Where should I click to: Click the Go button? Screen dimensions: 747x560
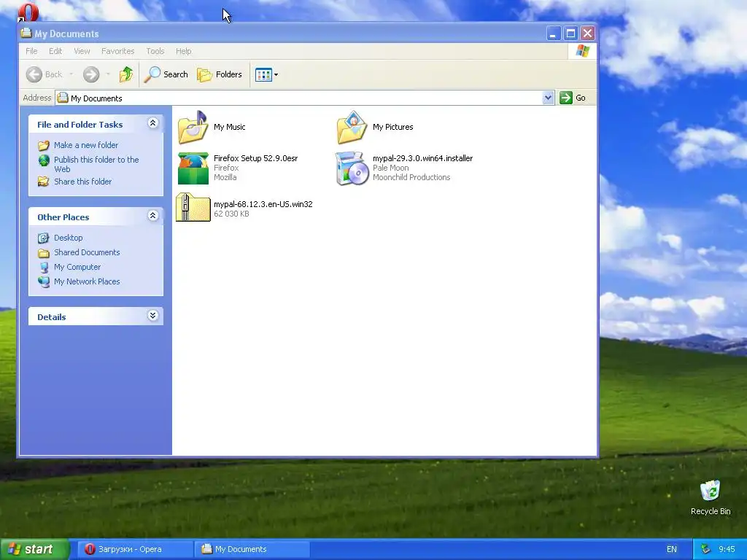573,98
